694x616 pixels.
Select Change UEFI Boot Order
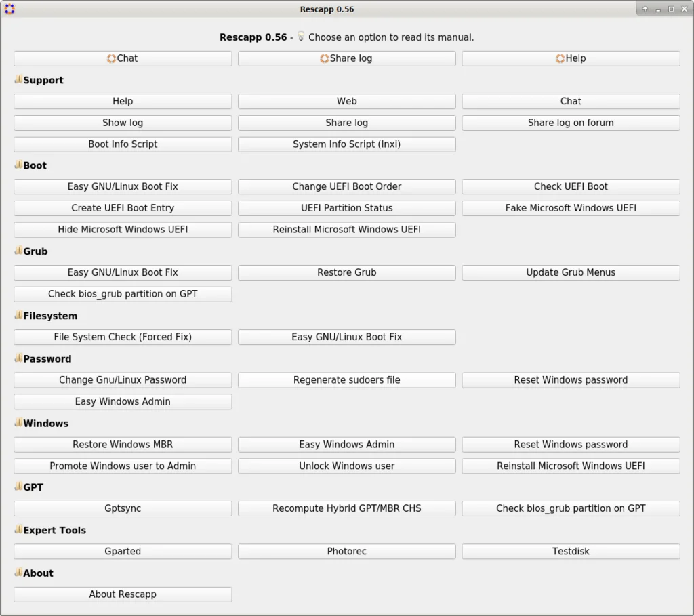coord(346,187)
